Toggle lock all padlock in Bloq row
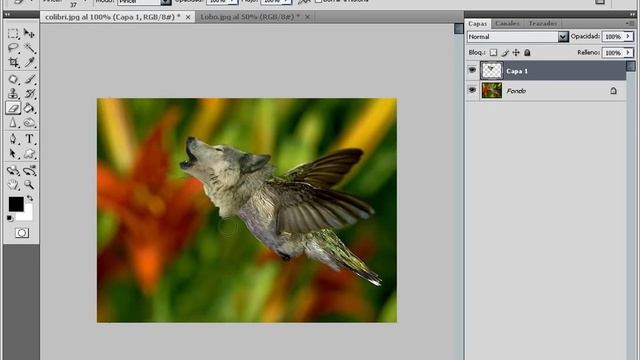Viewport: 640px width, 360px height. (527, 53)
